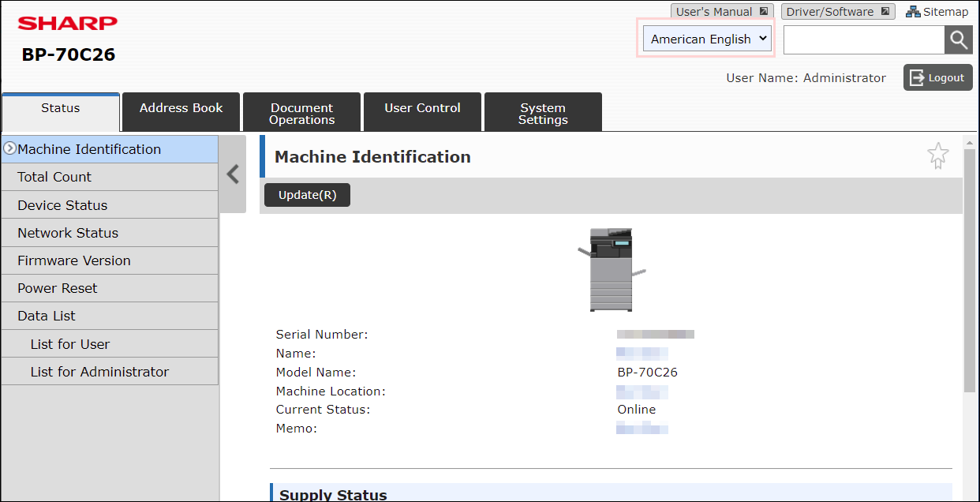The height and width of the screenshot is (502, 980).
Task: Expand Data List to List for Administrator
Action: 110,372
